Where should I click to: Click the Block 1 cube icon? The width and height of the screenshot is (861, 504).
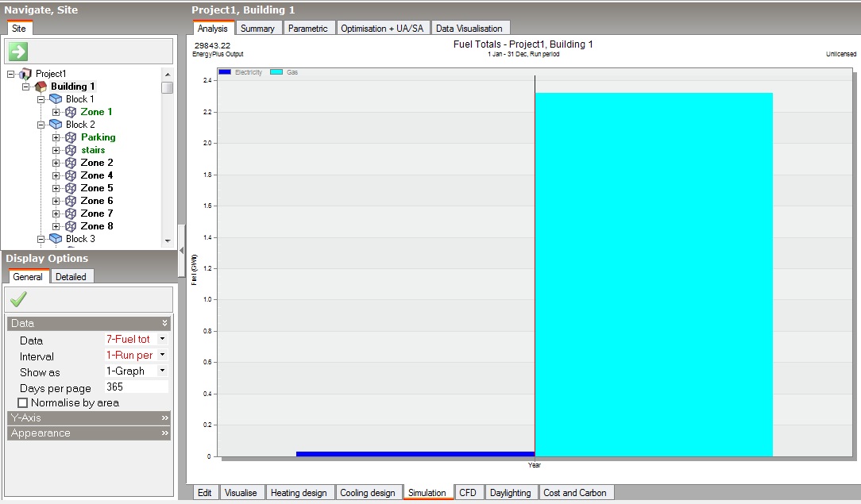56,98
